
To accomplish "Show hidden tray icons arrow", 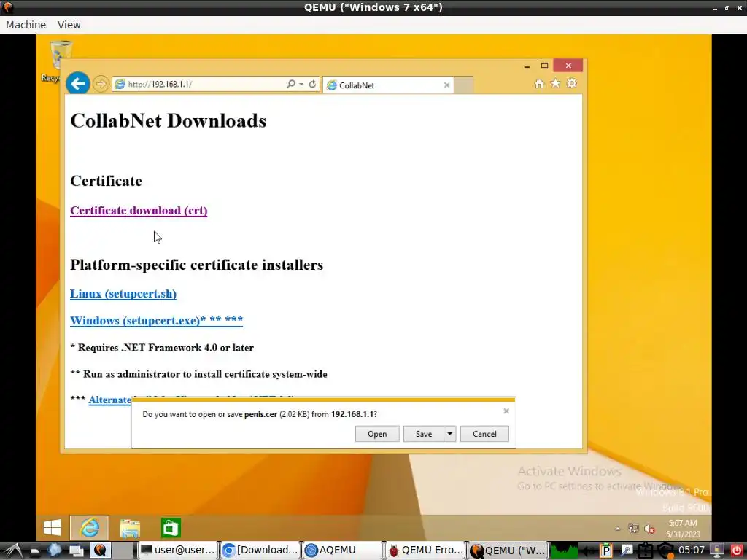I will pos(617,529).
